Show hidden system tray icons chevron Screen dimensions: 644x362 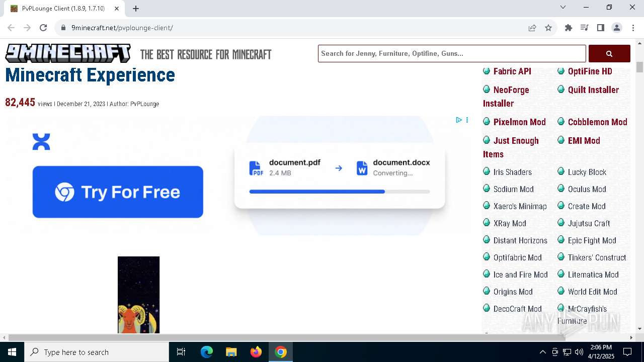click(543, 352)
